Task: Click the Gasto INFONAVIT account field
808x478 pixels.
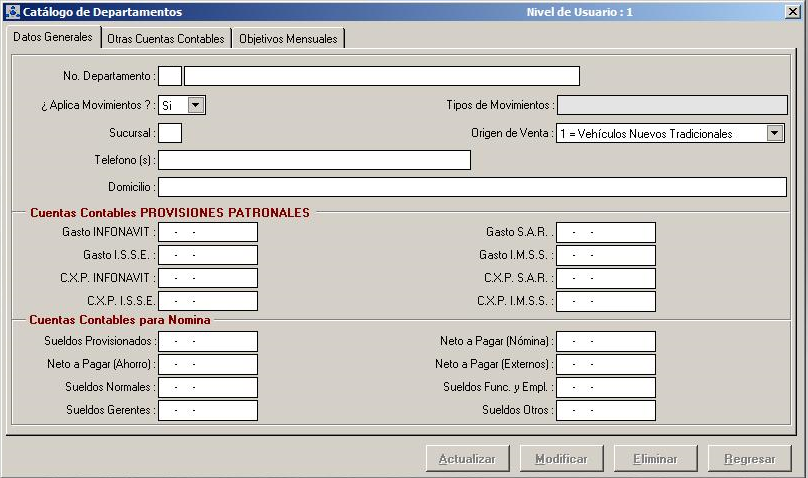Action: pyautogui.click(x=208, y=232)
